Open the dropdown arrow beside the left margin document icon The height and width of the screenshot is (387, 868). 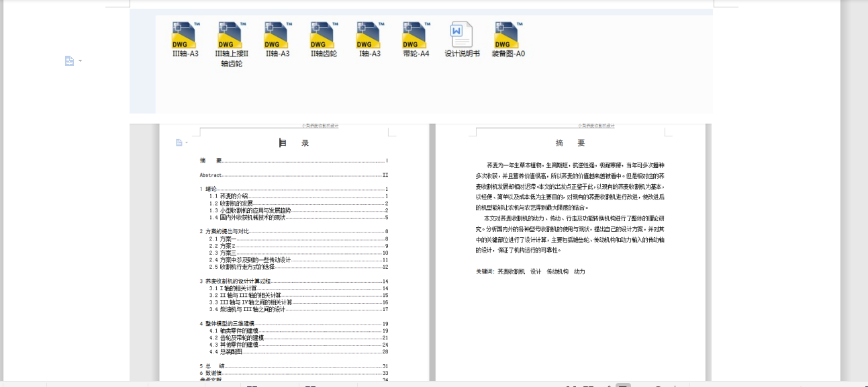tap(80, 61)
